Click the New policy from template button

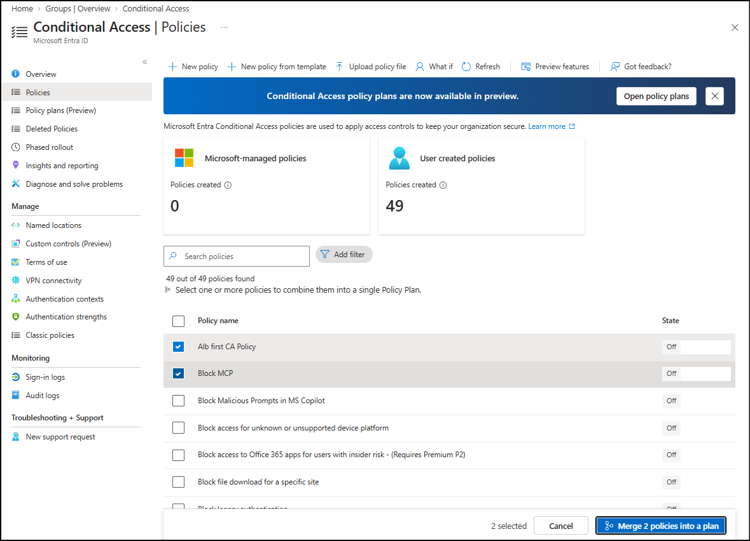[276, 66]
